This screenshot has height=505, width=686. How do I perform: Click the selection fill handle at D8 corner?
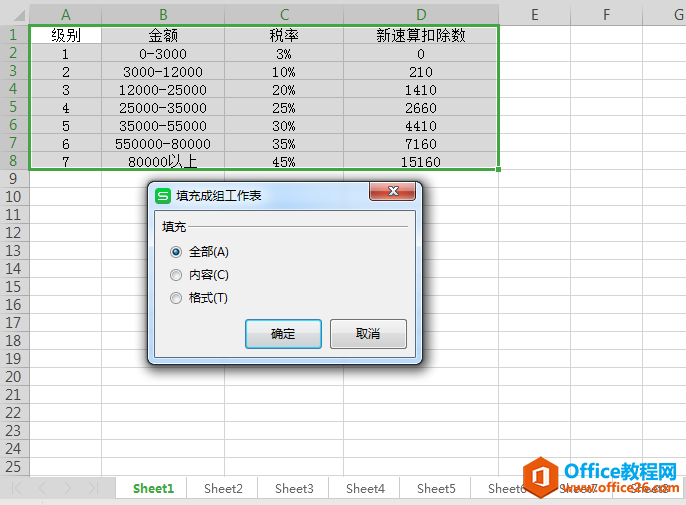[498, 169]
